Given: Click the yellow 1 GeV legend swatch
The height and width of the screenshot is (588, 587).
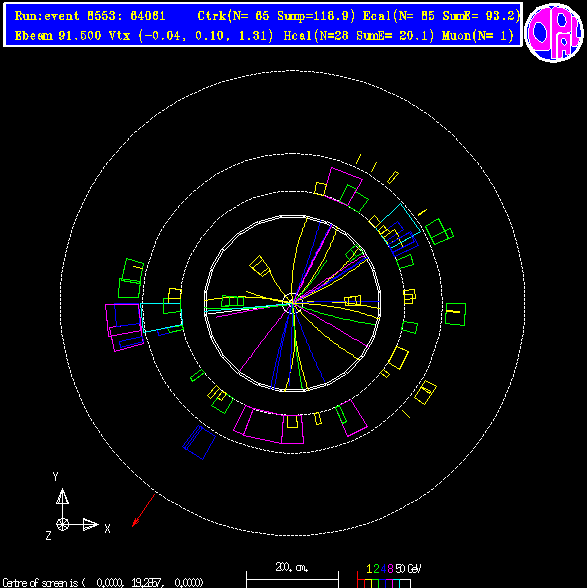Looking at the screenshot, I should coord(368,584).
